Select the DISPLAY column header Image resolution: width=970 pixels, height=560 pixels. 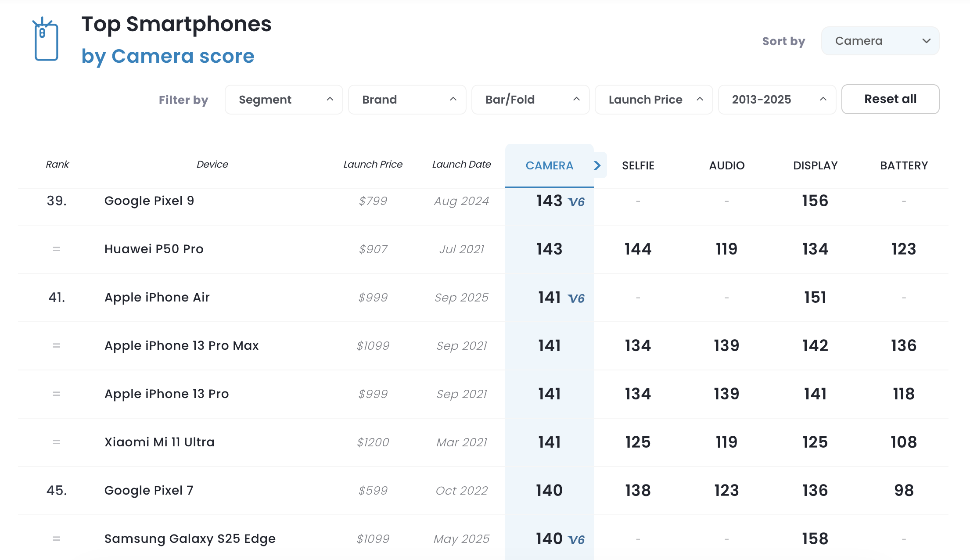815,165
